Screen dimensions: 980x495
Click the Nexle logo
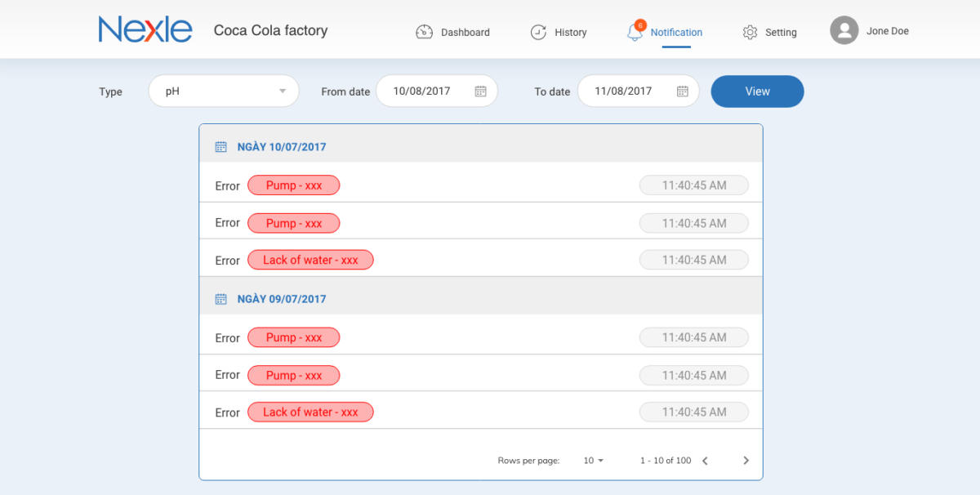pos(145,30)
